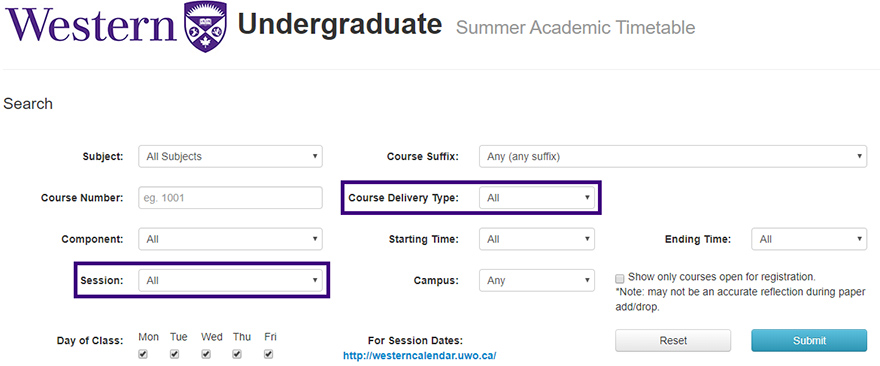
Task: Expand the Session dropdown
Action: [230, 280]
